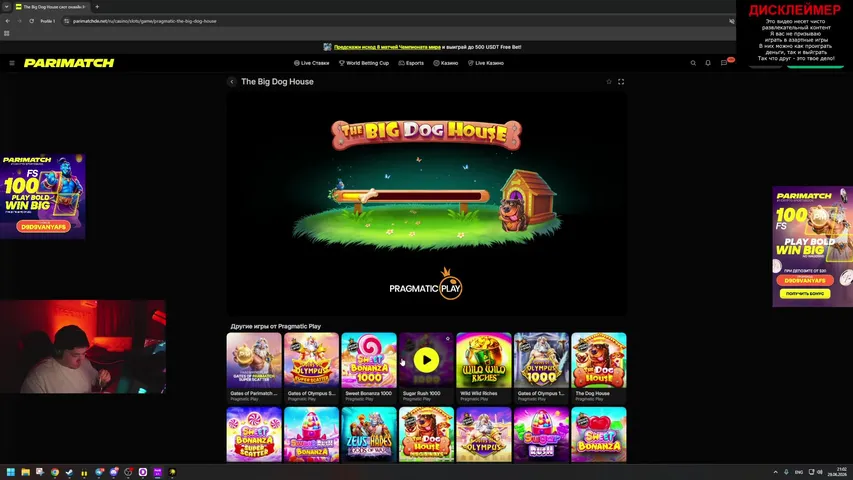Open Sweet Bonanza 1000 thumbnail

click(369, 360)
